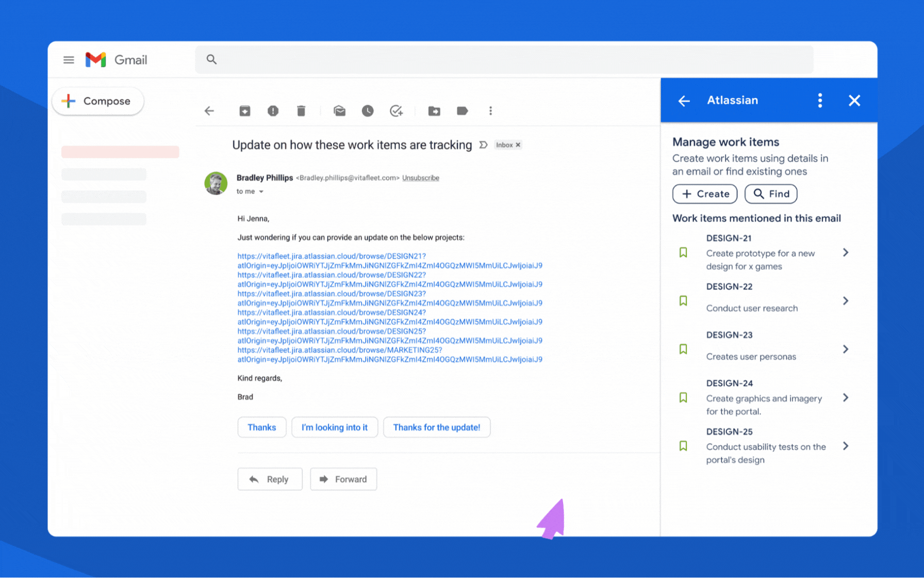
Task: Click the Report spam icon
Action: click(x=273, y=111)
